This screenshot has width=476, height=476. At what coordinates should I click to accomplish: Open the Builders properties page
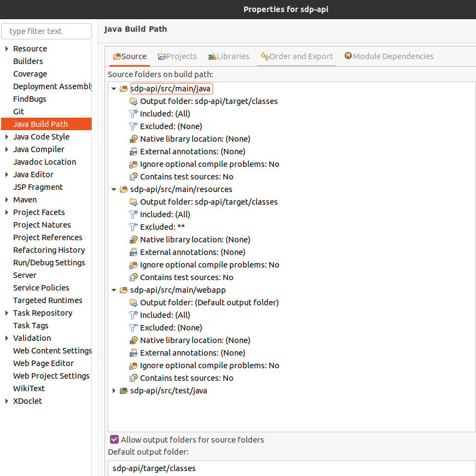[28, 61]
